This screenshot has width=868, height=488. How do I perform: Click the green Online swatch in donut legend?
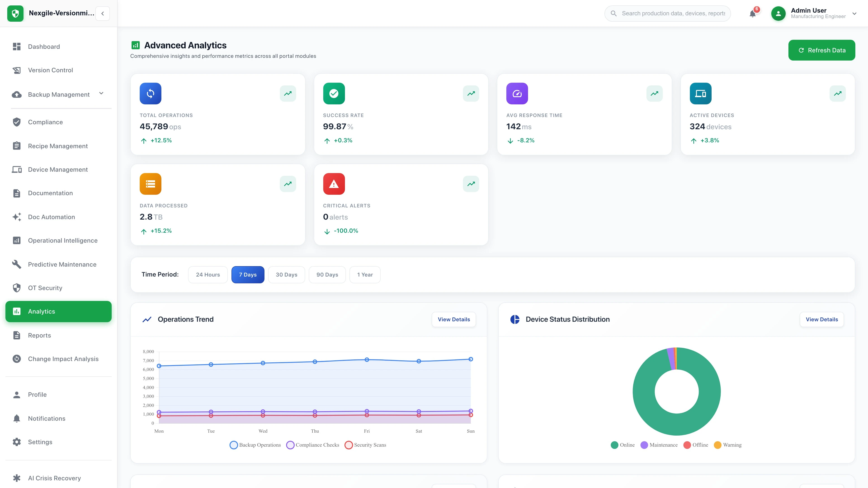615,445
